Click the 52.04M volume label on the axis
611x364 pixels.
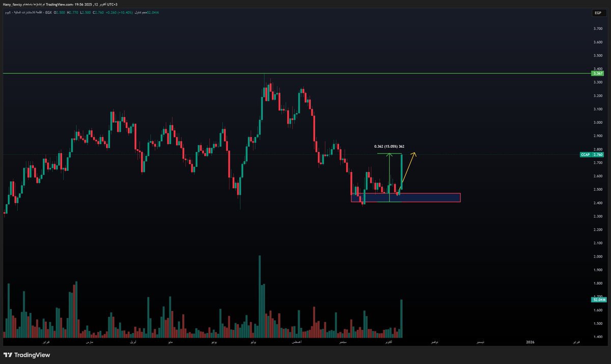(598, 300)
